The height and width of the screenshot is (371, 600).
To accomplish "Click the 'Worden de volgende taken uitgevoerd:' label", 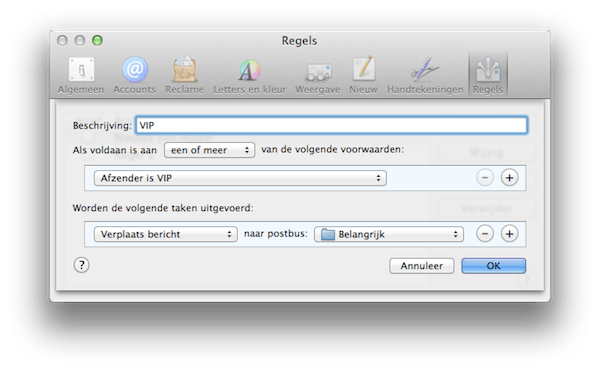I will coord(163,208).
